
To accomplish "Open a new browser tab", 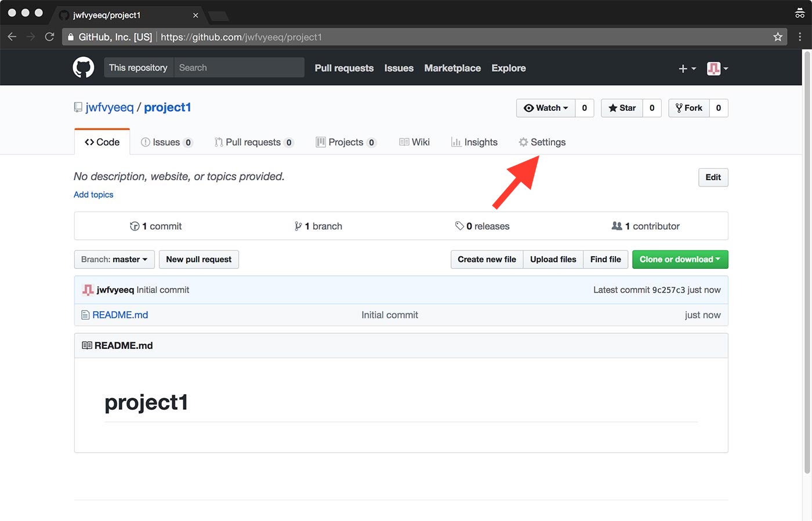I will (218, 16).
